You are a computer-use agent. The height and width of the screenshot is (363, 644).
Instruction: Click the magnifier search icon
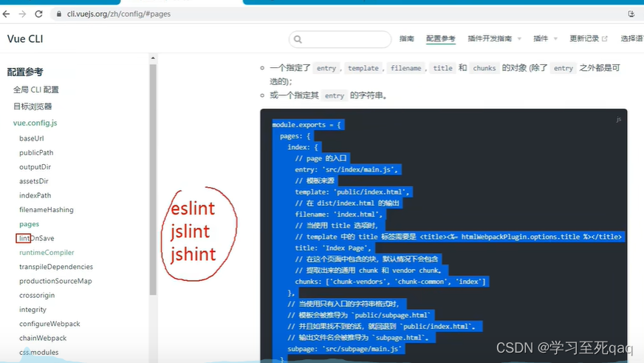click(298, 39)
